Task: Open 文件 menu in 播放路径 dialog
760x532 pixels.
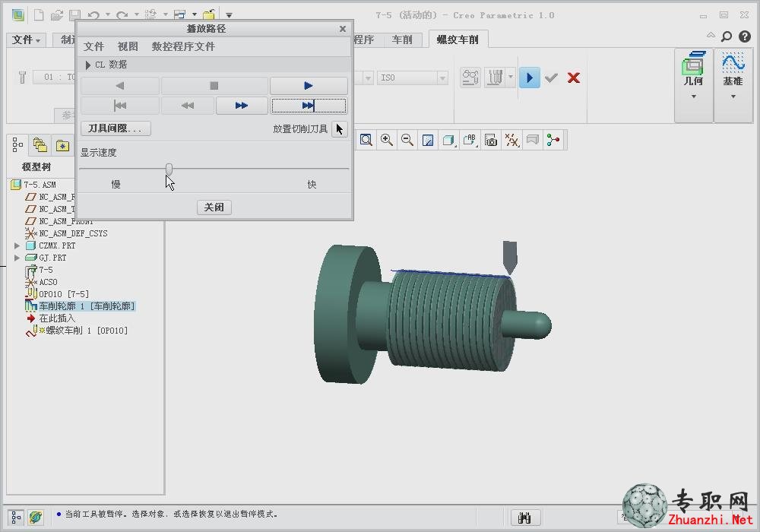Action: (x=93, y=46)
